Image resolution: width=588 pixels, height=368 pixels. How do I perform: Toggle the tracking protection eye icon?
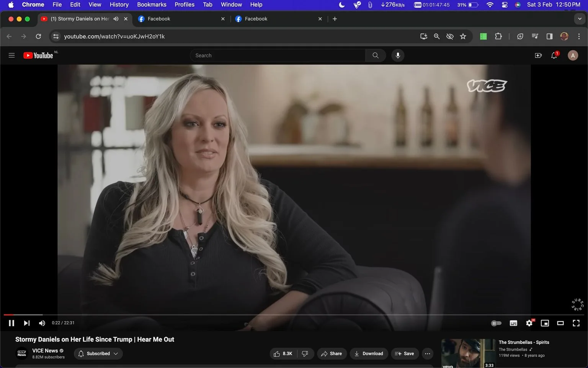point(450,36)
